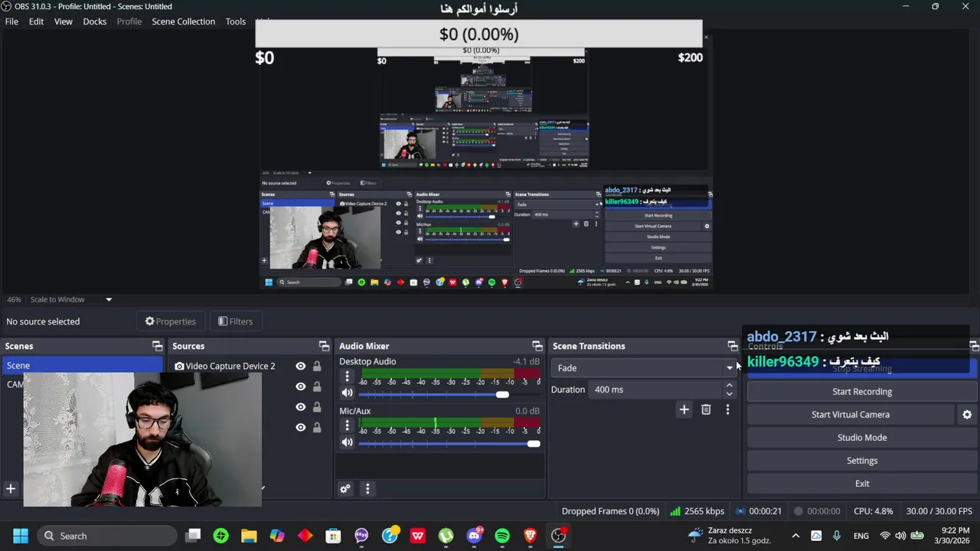Open the Docks menu
Image resolution: width=980 pixels, height=551 pixels.
(x=95, y=21)
